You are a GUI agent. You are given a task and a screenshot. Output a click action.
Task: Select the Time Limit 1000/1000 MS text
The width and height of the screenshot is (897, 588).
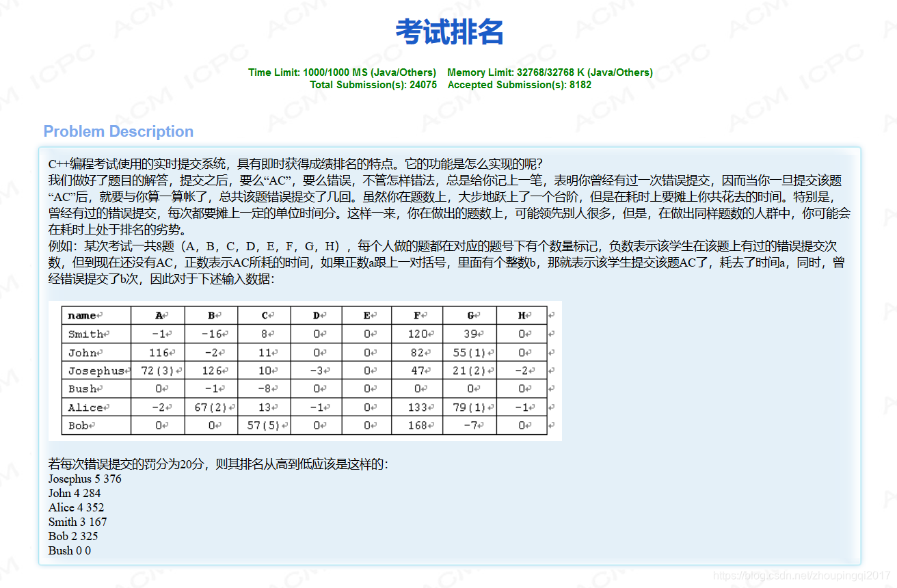[342, 72]
